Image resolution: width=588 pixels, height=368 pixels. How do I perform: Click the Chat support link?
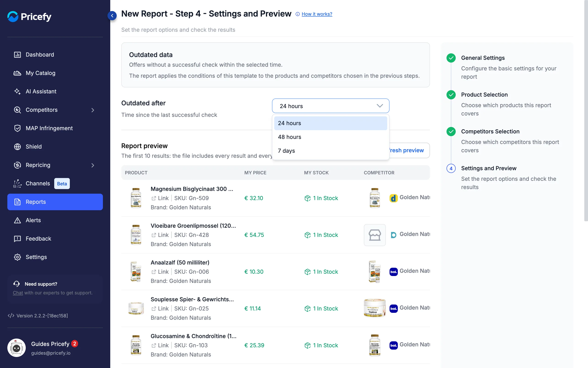pyautogui.click(x=18, y=293)
